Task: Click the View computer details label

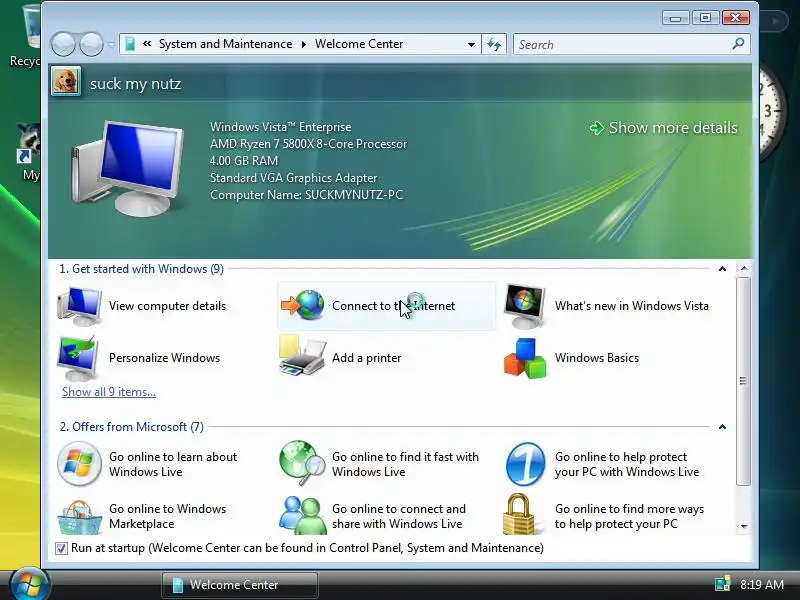Action: [x=167, y=306]
